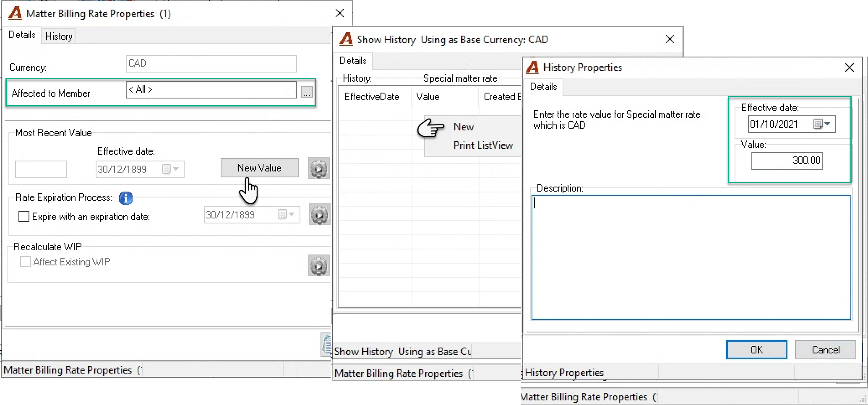The height and width of the screenshot is (405, 868).
Task: Click ellipsis button next to Affected to Member
Action: click(x=307, y=92)
